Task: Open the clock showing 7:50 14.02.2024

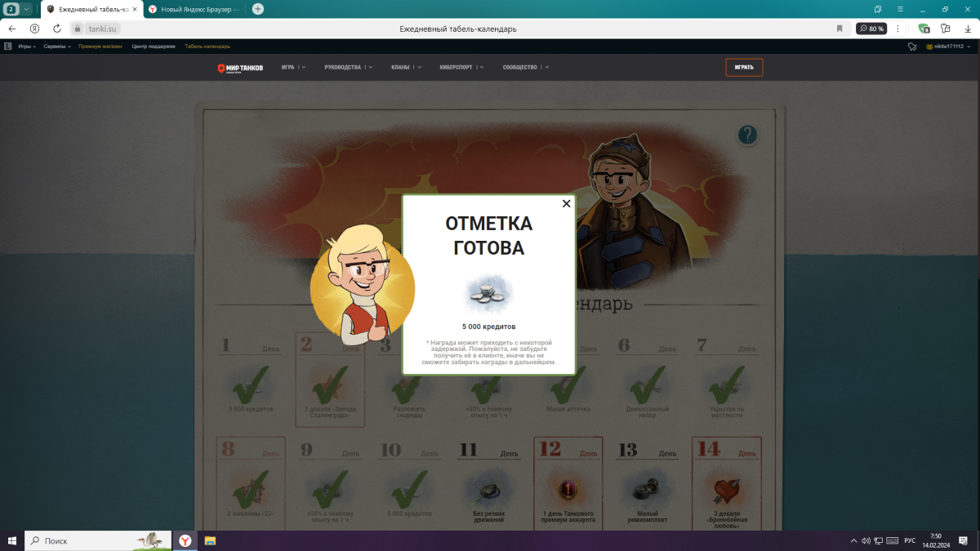Action: coord(935,540)
